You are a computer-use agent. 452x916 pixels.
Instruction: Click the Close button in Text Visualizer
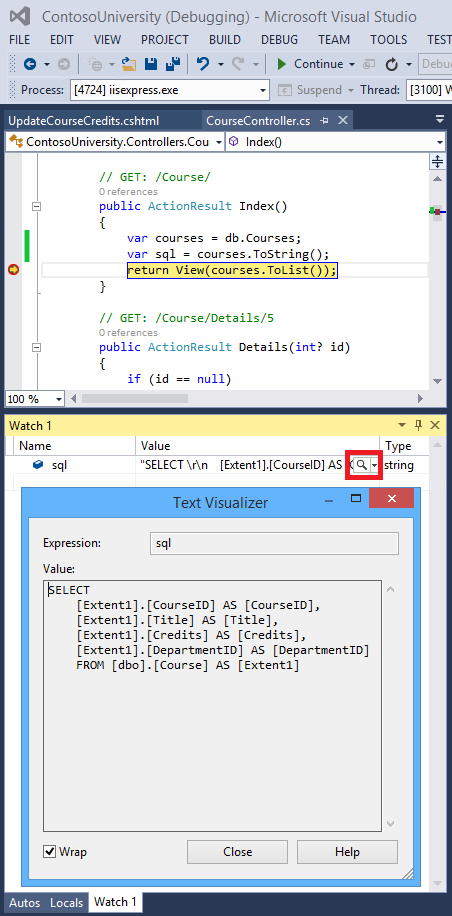(238, 852)
